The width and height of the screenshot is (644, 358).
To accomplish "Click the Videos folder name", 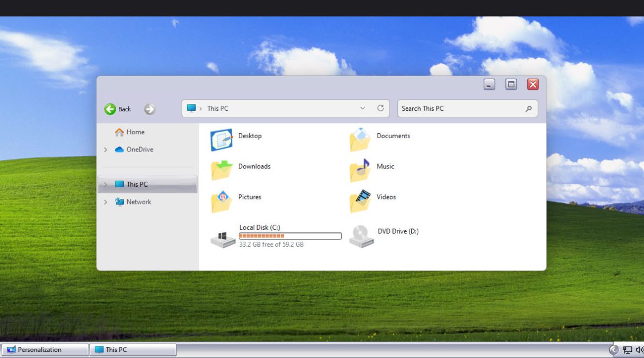I will coord(386,197).
